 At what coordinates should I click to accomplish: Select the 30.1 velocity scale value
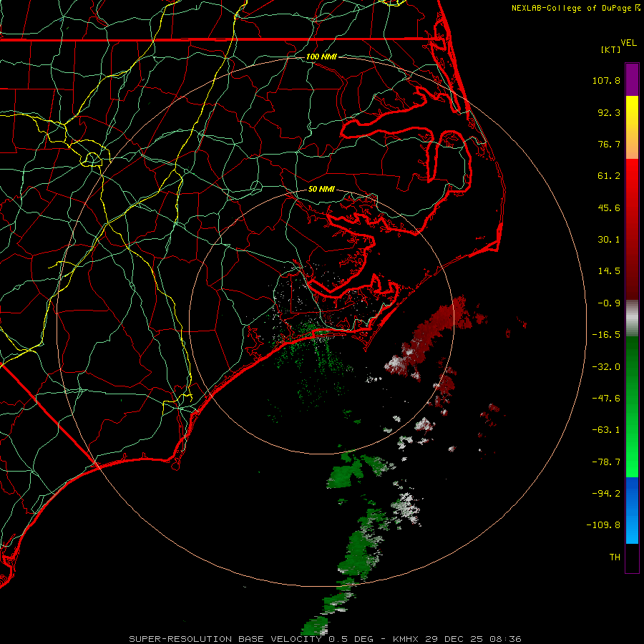pyautogui.click(x=609, y=240)
